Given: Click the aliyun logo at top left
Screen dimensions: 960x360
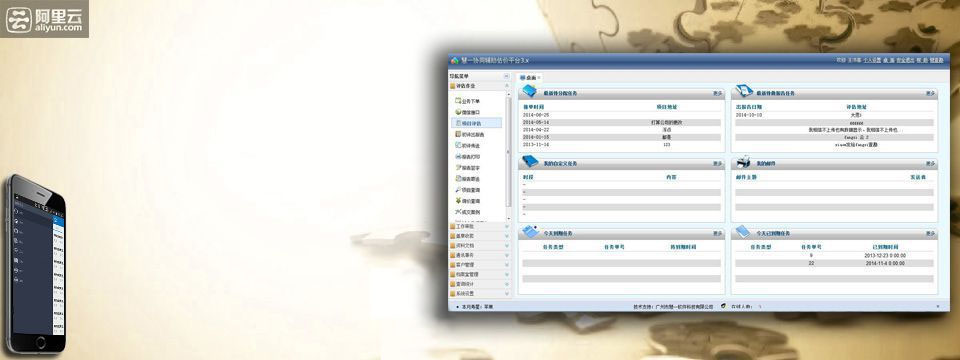Looking at the screenshot, I should 44,19.
